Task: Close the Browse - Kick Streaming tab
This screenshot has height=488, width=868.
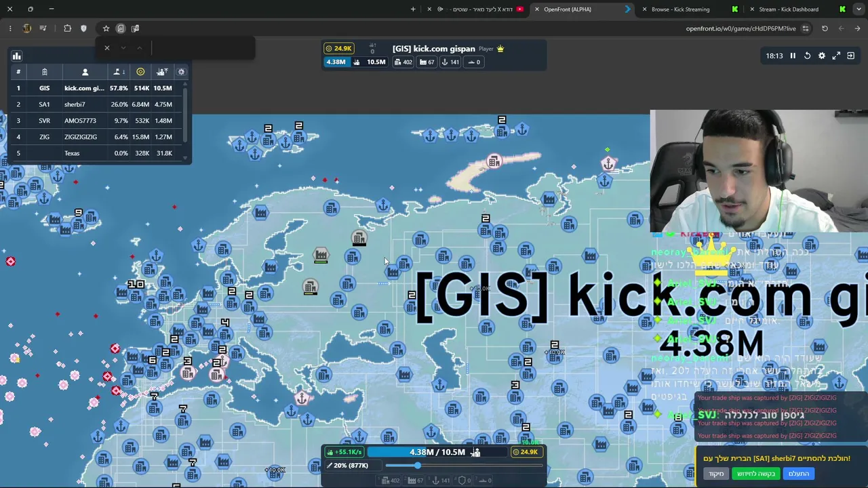Action: tap(644, 9)
